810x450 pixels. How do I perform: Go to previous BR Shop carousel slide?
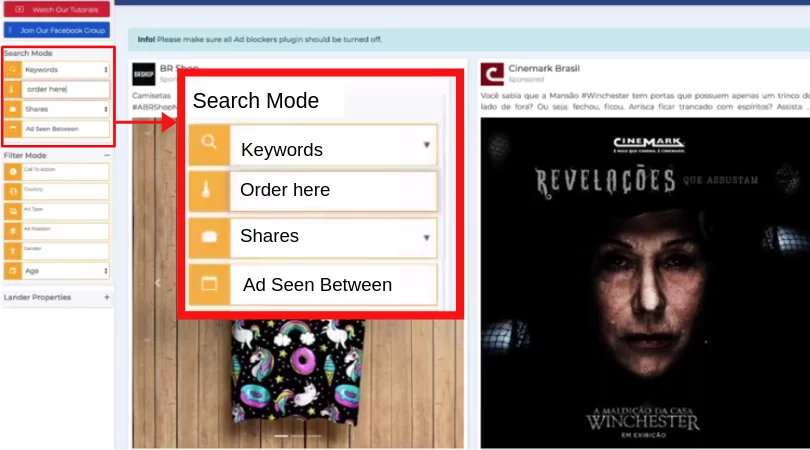(x=158, y=283)
